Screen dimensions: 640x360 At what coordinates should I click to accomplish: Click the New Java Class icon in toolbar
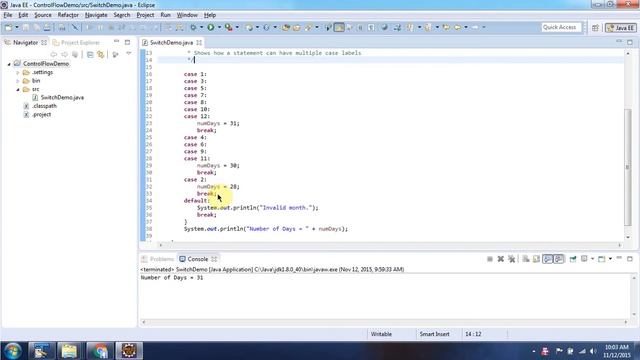[x=266, y=27]
